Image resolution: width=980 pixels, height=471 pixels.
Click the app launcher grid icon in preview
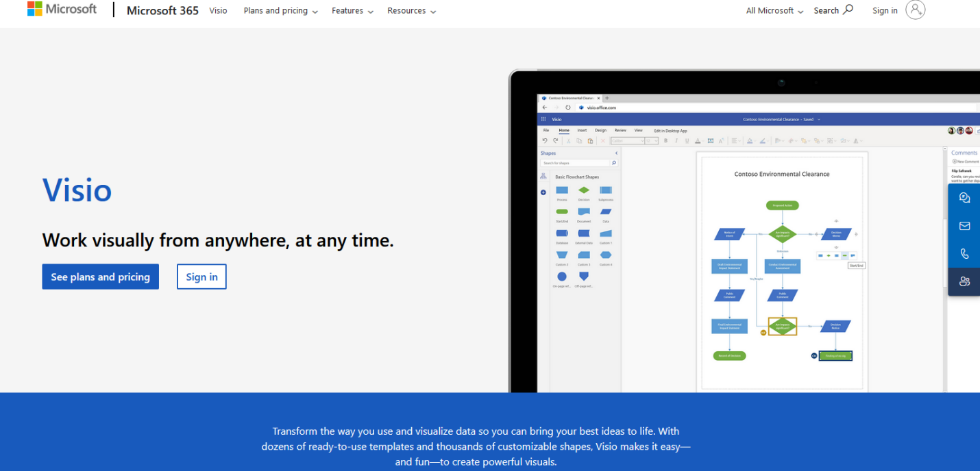[x=544, y=119]
